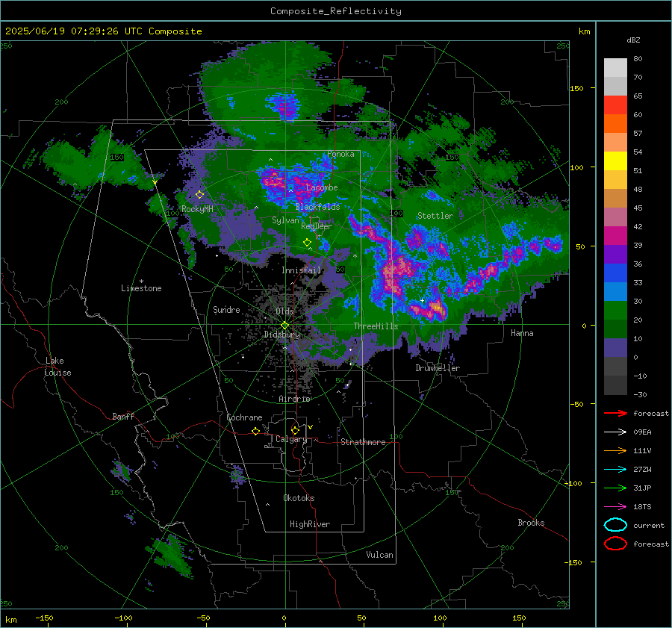Click the RedDeer label
The width and height of the screenshot is (672, 628).
pos(317,226)
